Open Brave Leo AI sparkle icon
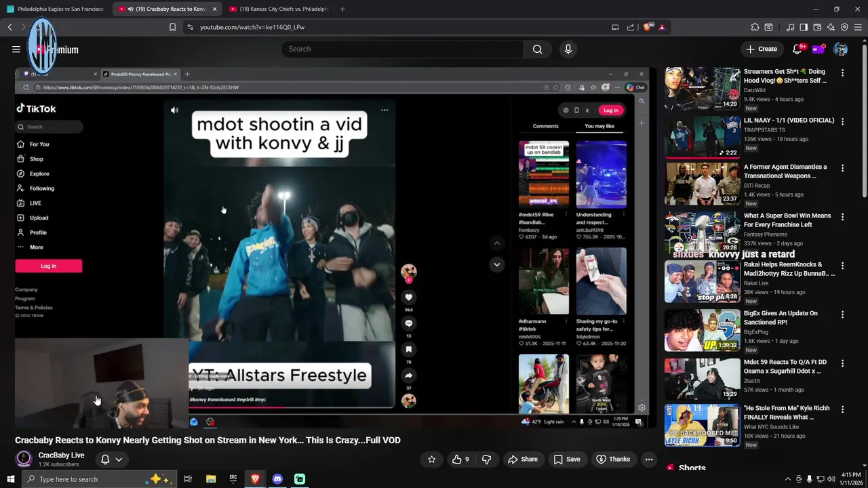Screen dimensions: 868x488 click(x=831, y=27)
